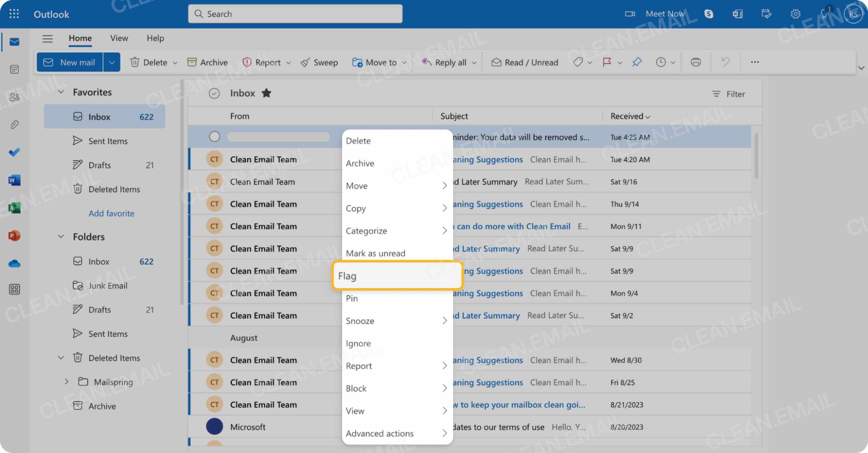
Task: Click the Add favorite link
Action: 111,213
